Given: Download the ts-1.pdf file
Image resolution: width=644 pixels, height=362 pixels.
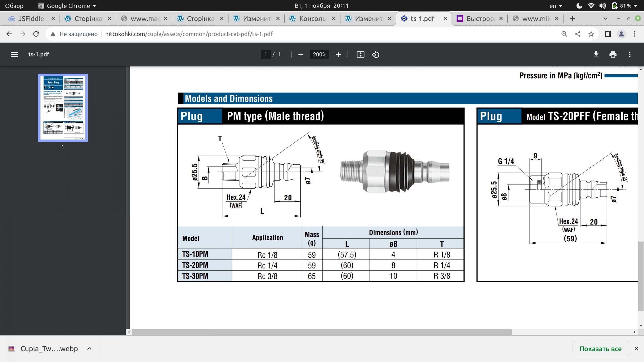Looking at the screenshot, I should click(596, 55).
